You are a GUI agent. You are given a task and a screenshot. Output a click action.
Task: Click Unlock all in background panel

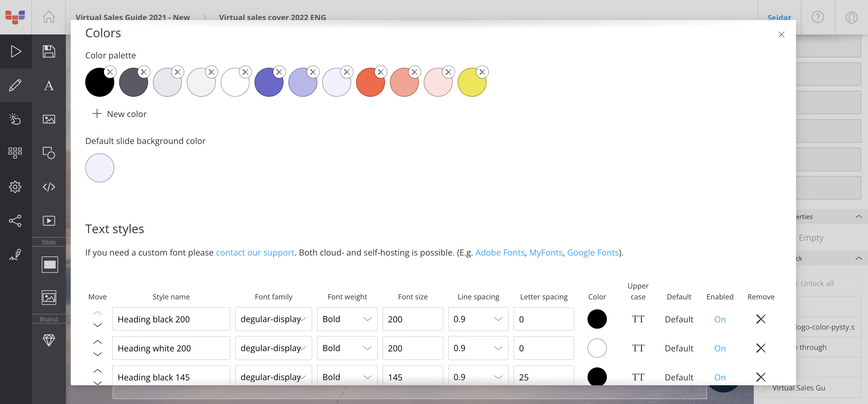[x=817, y=283]
